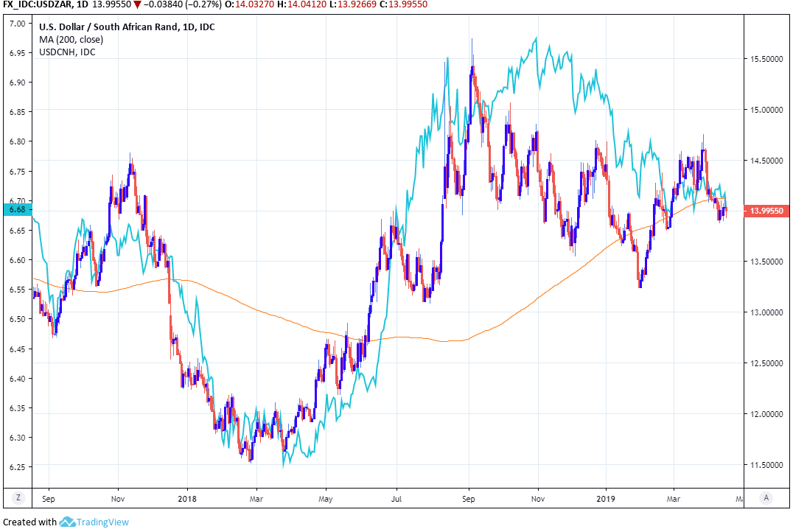Click the Z timezone button

(18, 497)
